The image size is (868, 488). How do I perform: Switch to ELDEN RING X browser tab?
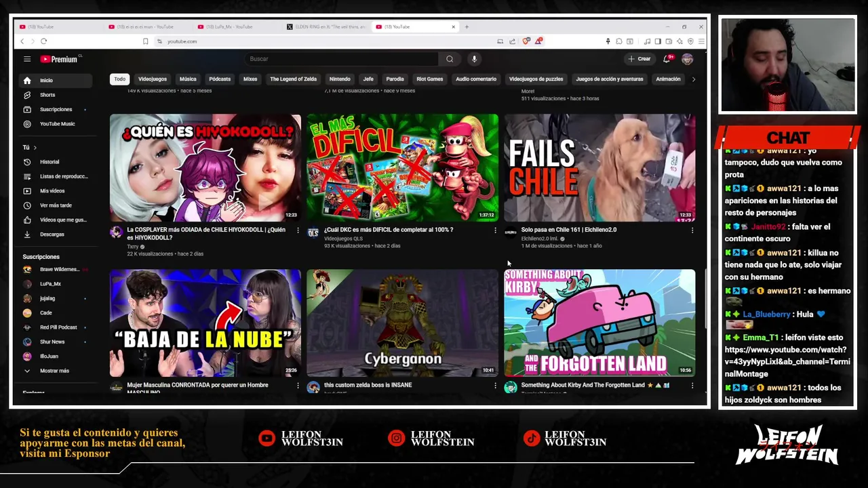326,26
